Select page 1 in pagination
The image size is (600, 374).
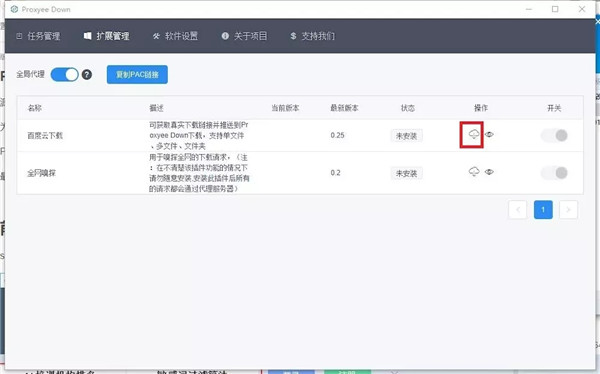543,209
